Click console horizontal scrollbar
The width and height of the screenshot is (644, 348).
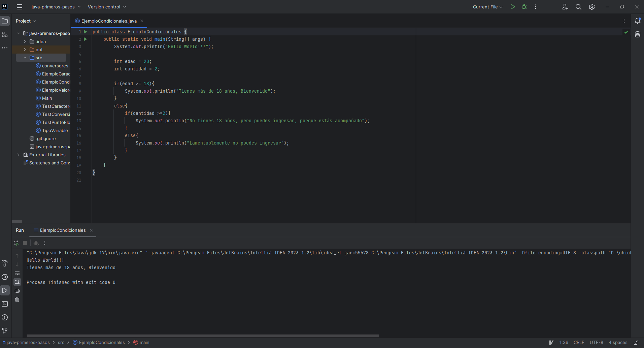tap(203, 336)
